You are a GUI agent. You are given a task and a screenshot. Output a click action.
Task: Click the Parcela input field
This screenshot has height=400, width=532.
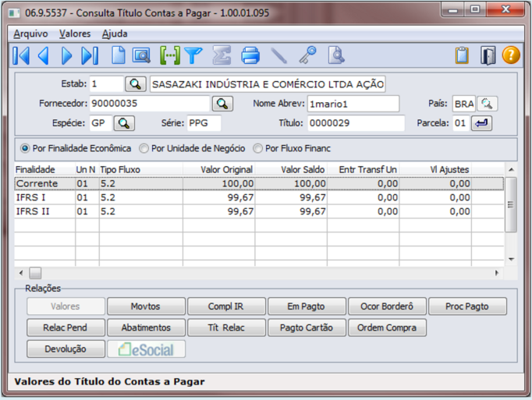(461, 123)
